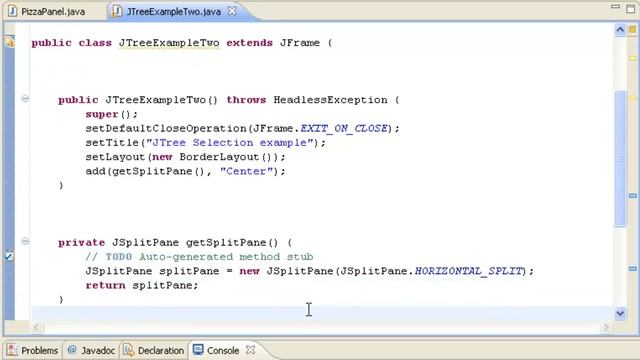Close the Console view
Image resolution: width=640 pixels, height=360 pixels.
[x=251, y=350]
